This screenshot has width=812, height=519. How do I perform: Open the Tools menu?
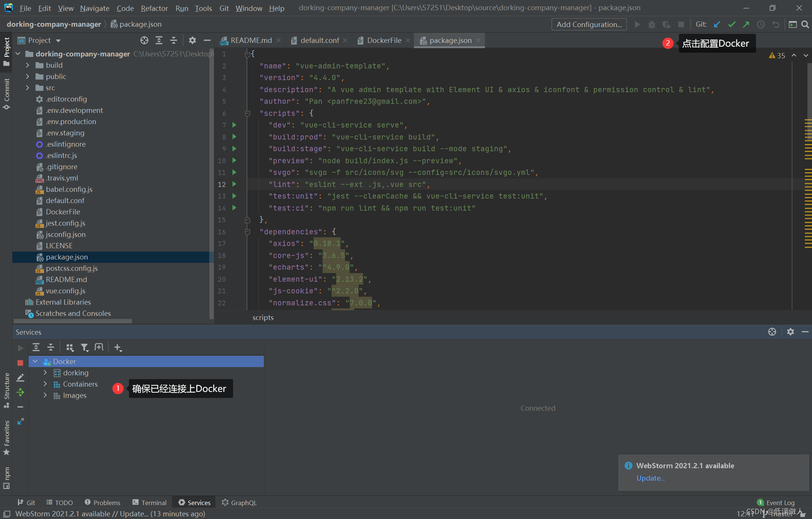(x=203, y=8)
